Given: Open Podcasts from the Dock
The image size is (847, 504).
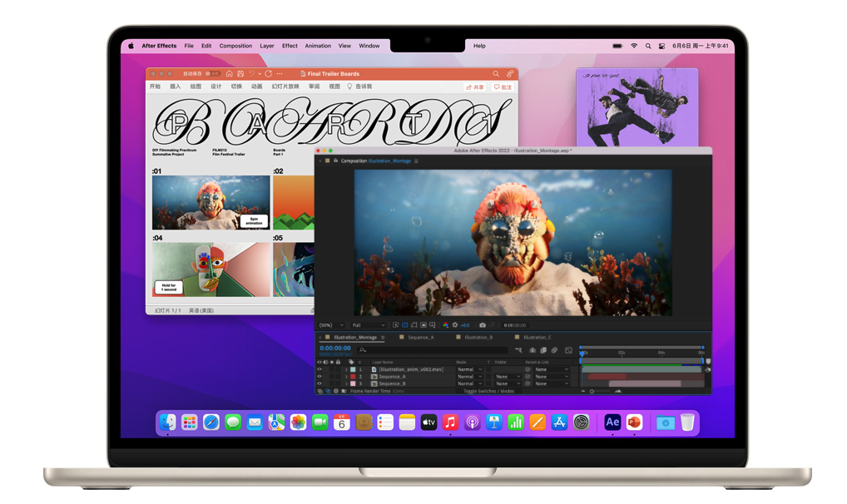Looking at the screenshot, I should [472, 422].
